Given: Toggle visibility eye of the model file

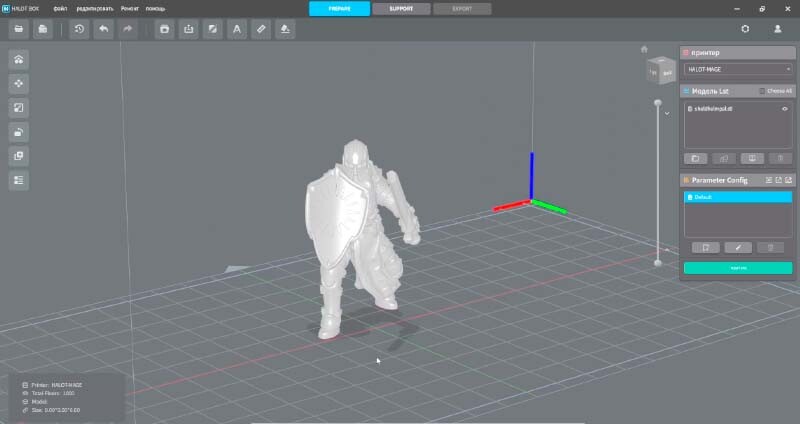Looking at the screenshot, I should 785,109.
